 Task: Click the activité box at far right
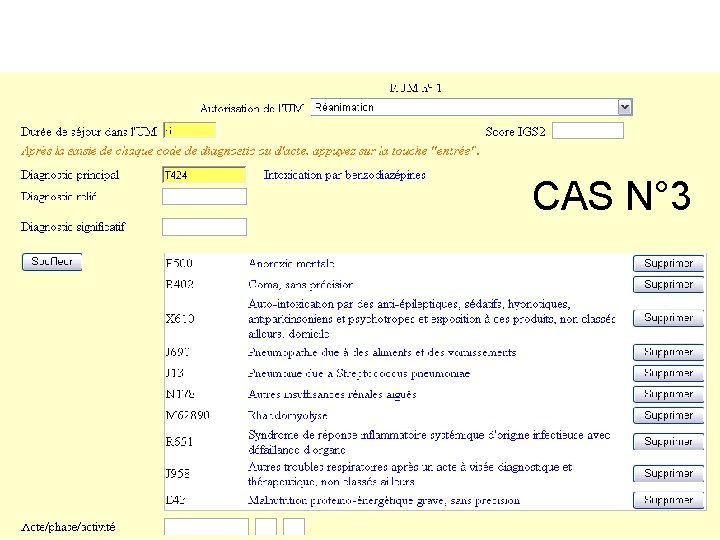click(294, 527)
